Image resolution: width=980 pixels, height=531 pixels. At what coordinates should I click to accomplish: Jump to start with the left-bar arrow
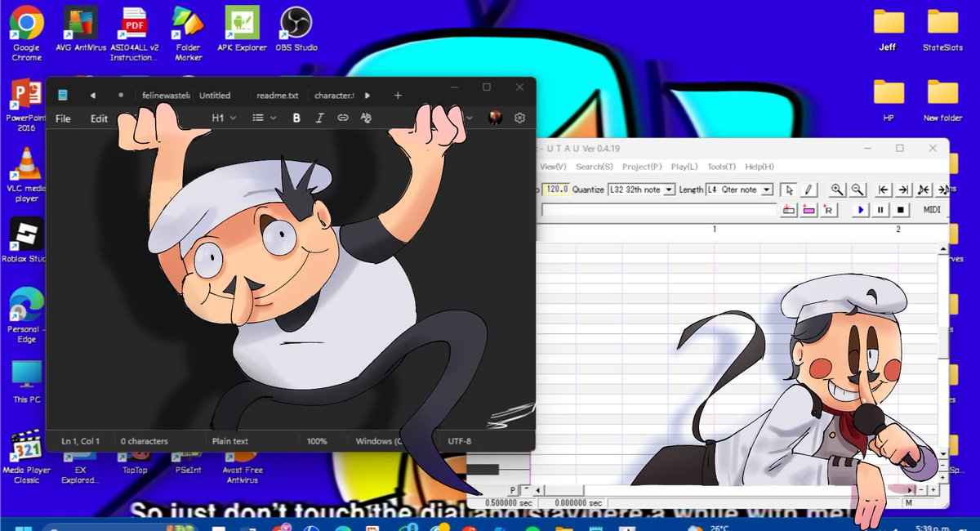[884, 190]
